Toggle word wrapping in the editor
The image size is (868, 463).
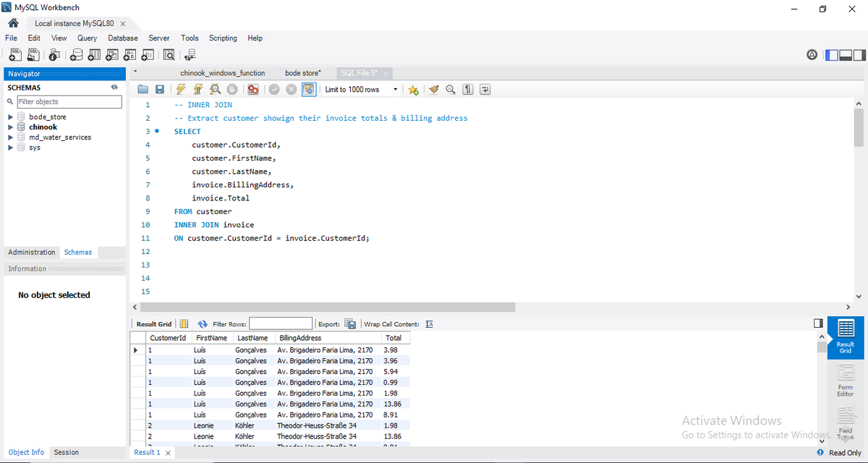(x=485, y=90)
